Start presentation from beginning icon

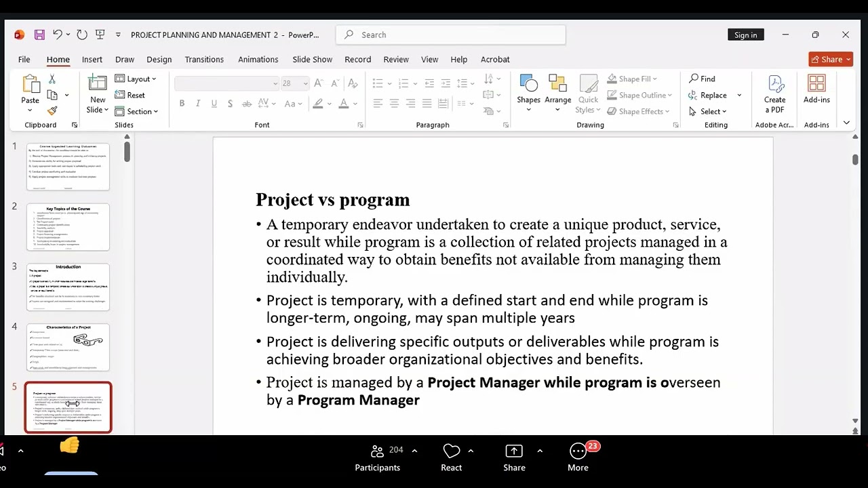100,35
